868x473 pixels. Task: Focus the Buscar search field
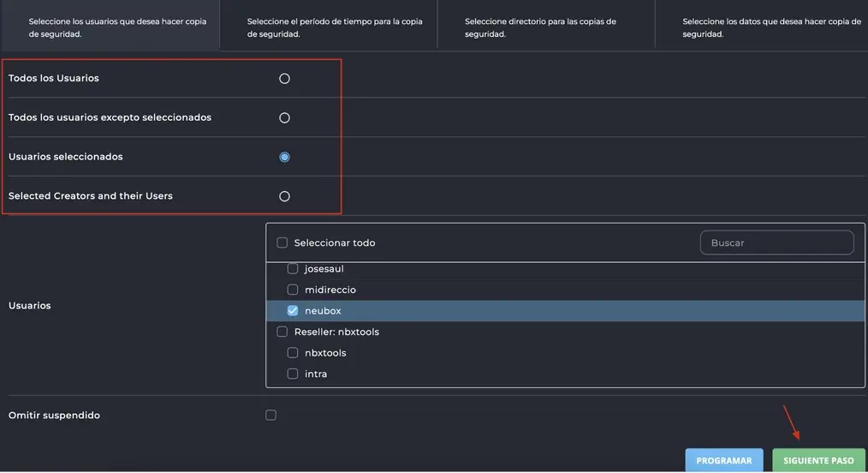776,242
